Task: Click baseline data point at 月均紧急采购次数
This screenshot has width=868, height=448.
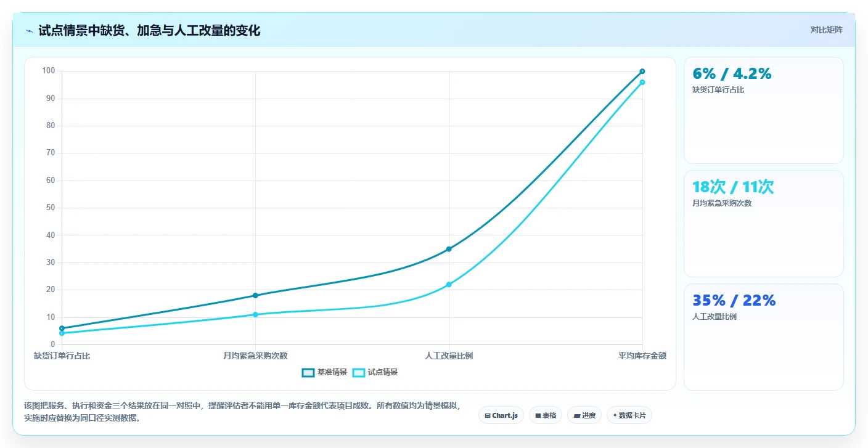Action: (255, 295)
